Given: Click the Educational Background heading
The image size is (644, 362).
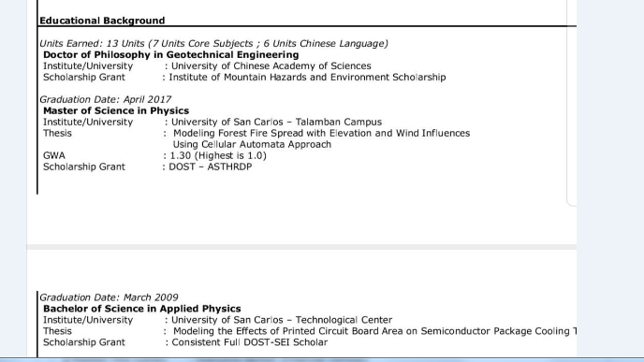Looking at the screenshot, I should coord(102,21).
